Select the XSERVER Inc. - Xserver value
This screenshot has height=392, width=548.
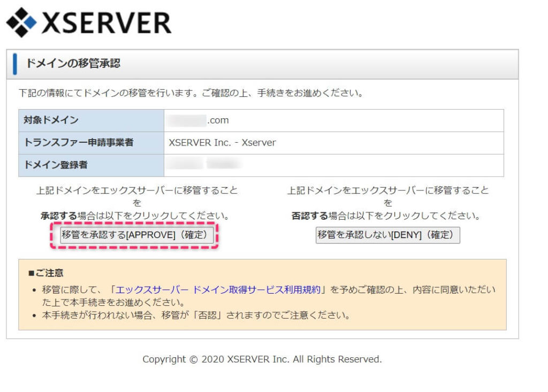click(x=222, y=143)
